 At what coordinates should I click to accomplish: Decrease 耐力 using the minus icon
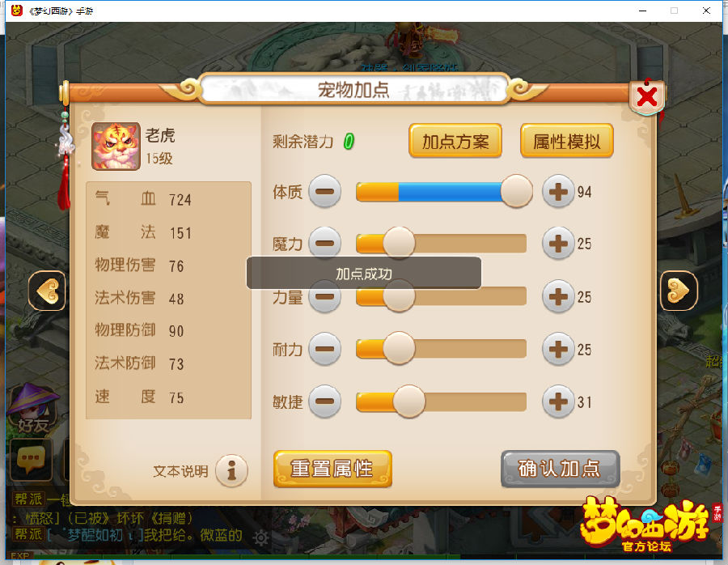pyautogui.click(x=325, y=349)
